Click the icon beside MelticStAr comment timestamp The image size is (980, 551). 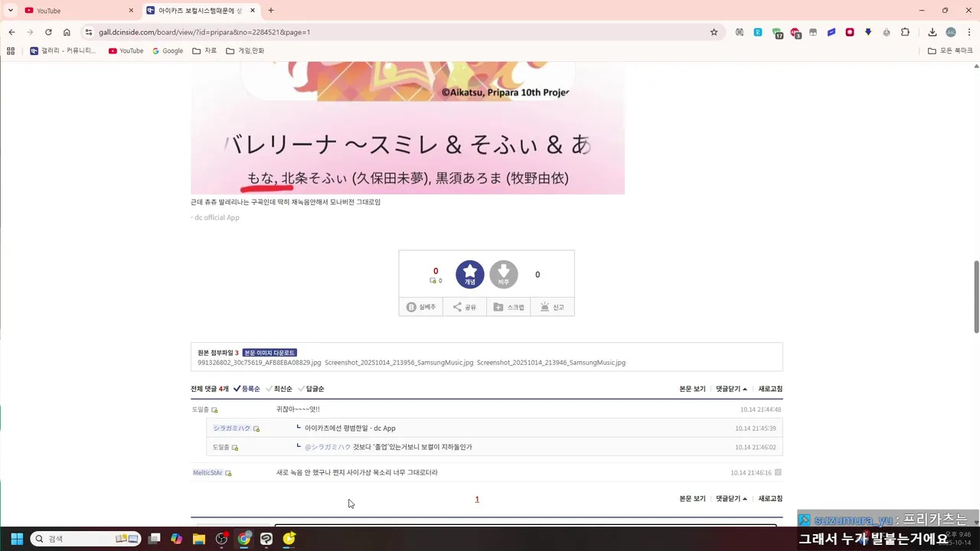[x=778, y=473]
